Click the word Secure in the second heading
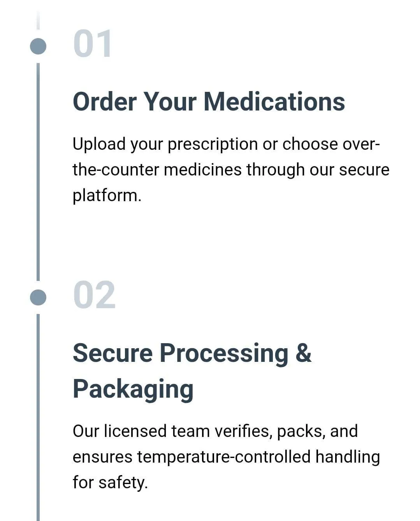Viewport: 420px width, 521px height. [x=112, y=353]
